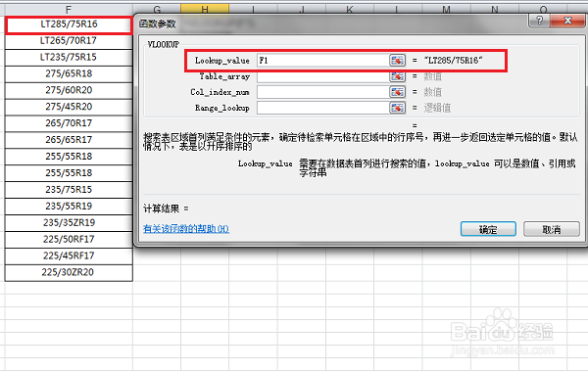Select cell containing 265/65R17
Screen dimensions: 588x371
click(69, 140)
